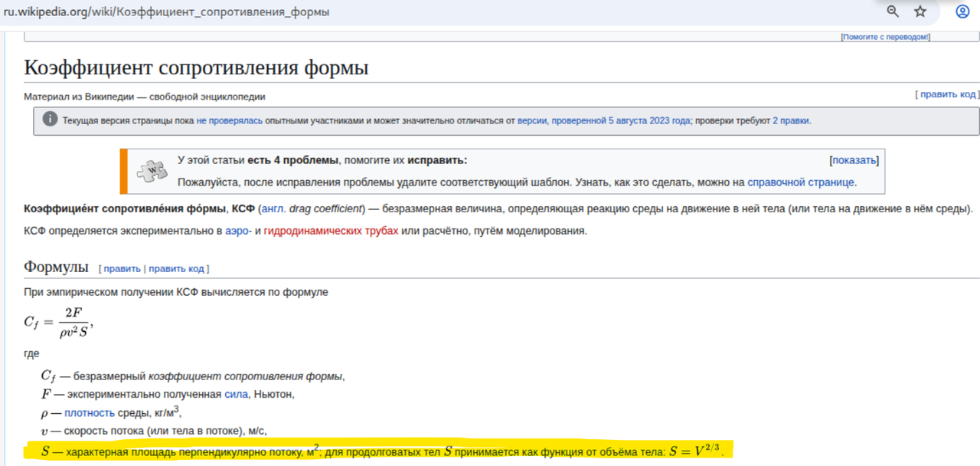Image resolution: width=980 pixels, height=466 pixels.
Task: Click 'править код' next to Формулы heading
Action: pos(176,269)
